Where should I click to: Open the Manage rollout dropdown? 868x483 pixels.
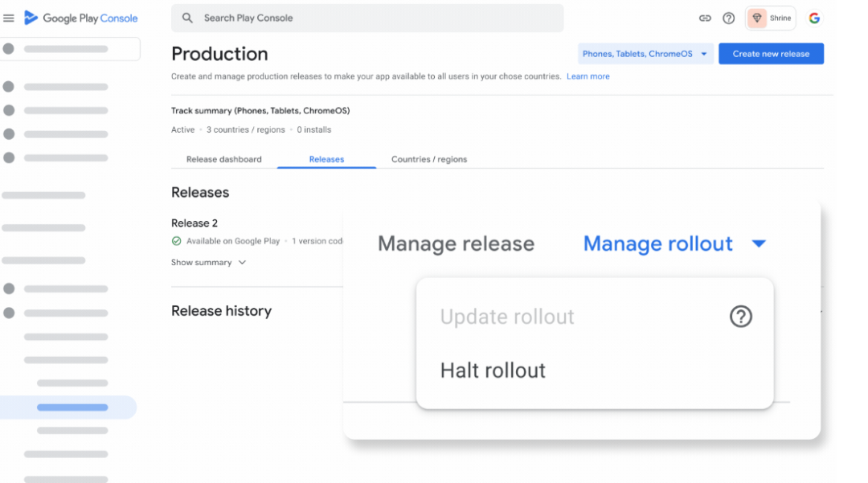point(674,244)
